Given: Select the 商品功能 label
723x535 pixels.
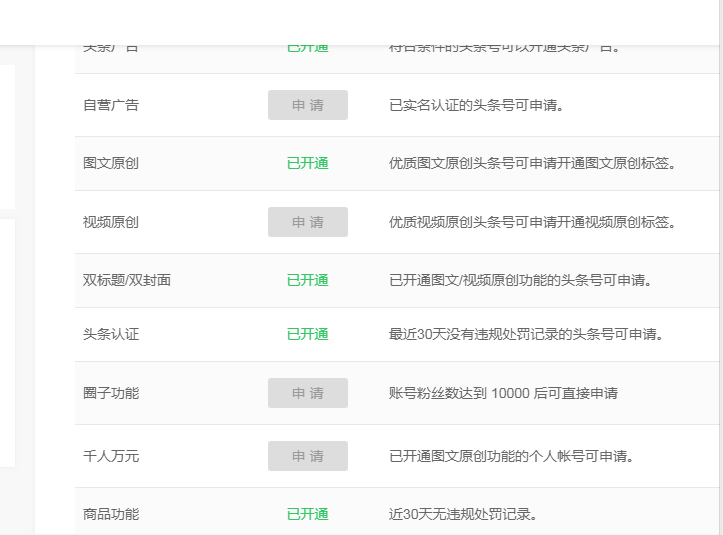Looking at the screenshot, I should [x=111, y=514].
